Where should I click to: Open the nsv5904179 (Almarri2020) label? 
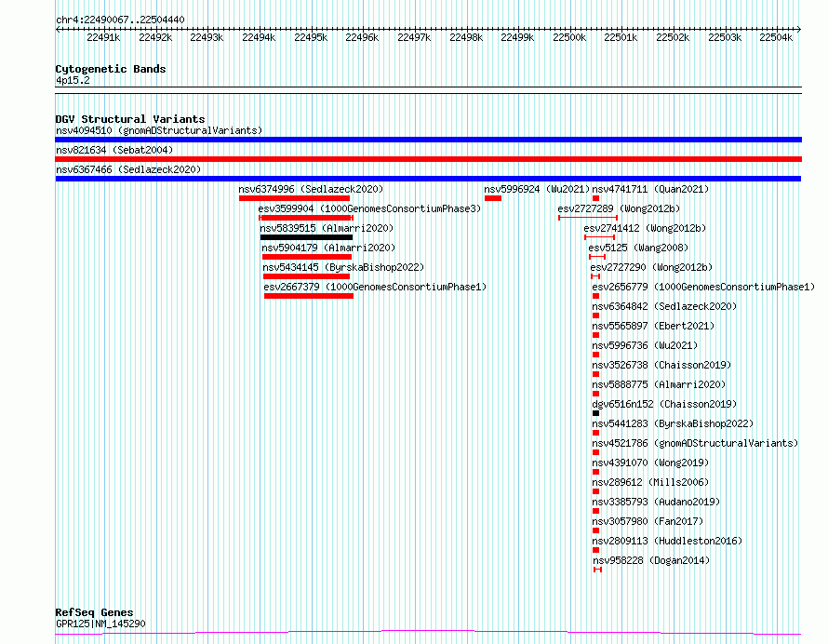328,248
